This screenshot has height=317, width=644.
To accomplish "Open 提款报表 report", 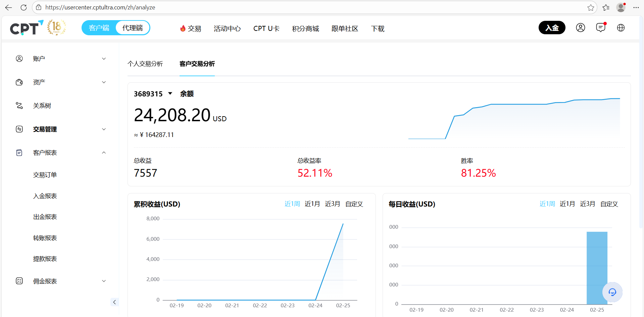I will [45, 259].
